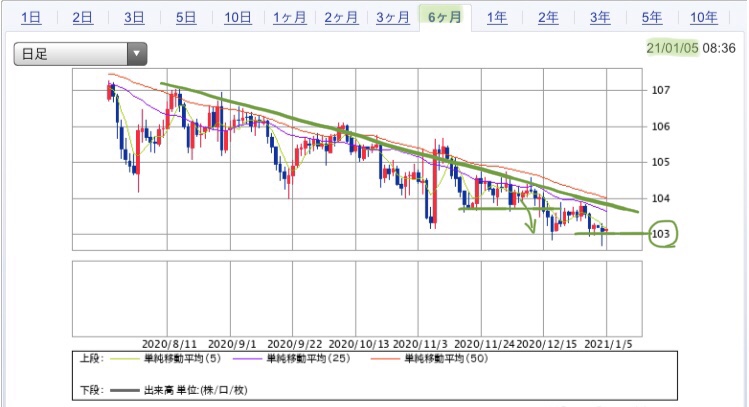Click the 2020/12/15 date label
The height and width of the screenshot is (407, 749).
click(546, 344)
